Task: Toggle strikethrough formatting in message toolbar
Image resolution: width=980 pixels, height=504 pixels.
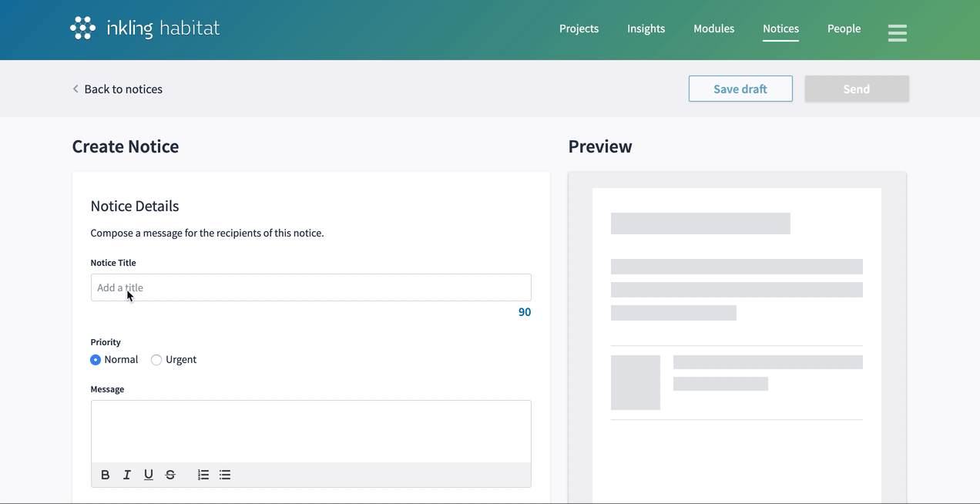Action: (170, 475)
